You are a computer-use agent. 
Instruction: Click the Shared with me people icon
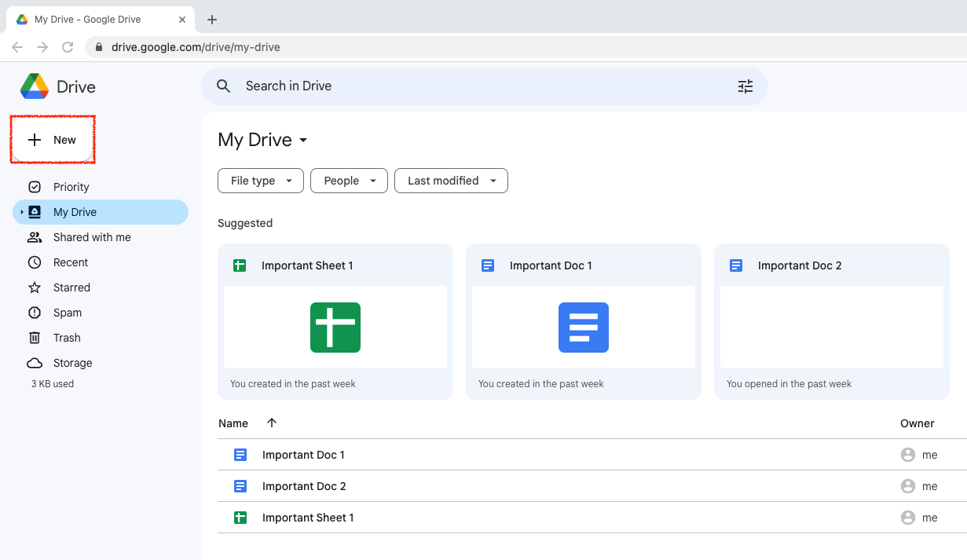pyautogui.click(x=35, y=237)
